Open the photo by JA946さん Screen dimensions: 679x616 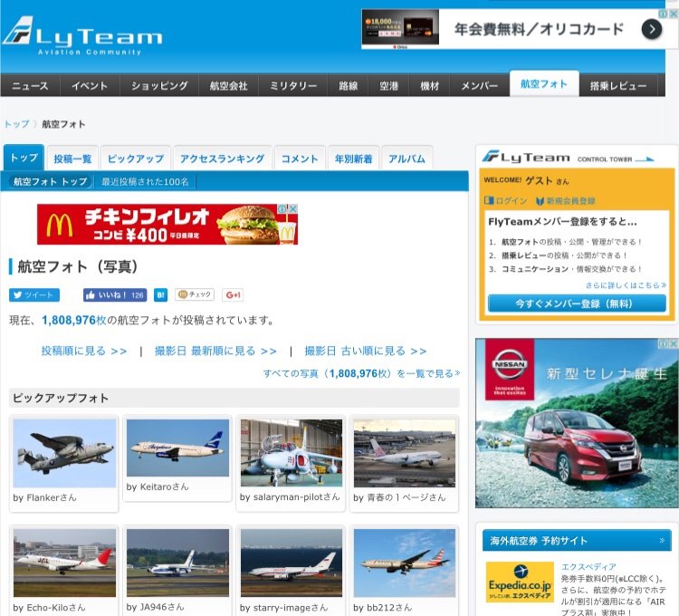coord(177,563)
